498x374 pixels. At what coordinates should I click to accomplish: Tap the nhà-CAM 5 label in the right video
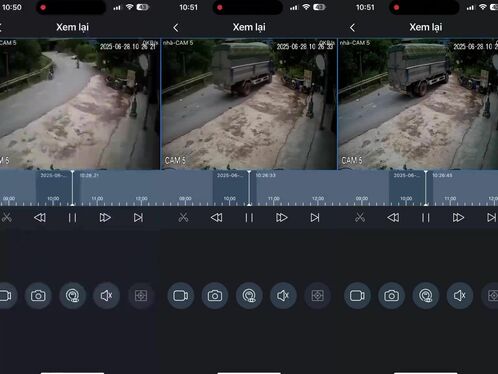(355, 43)
